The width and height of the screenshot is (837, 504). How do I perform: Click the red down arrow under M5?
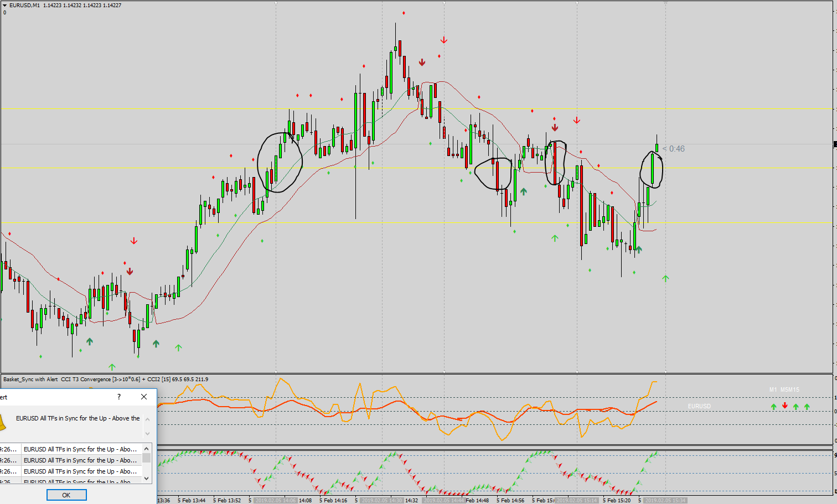(784, 406)
